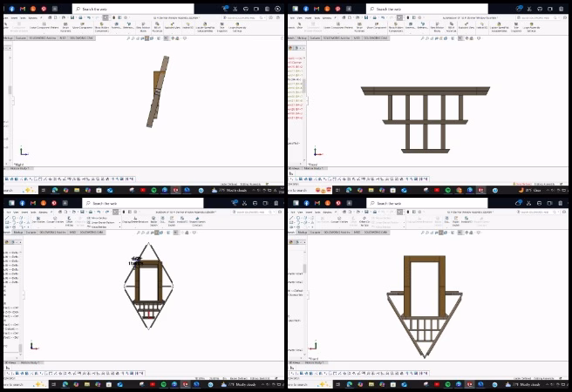
Task: Select Offset Entities tool in bottom-left window
Action: [x=69, y=221]
